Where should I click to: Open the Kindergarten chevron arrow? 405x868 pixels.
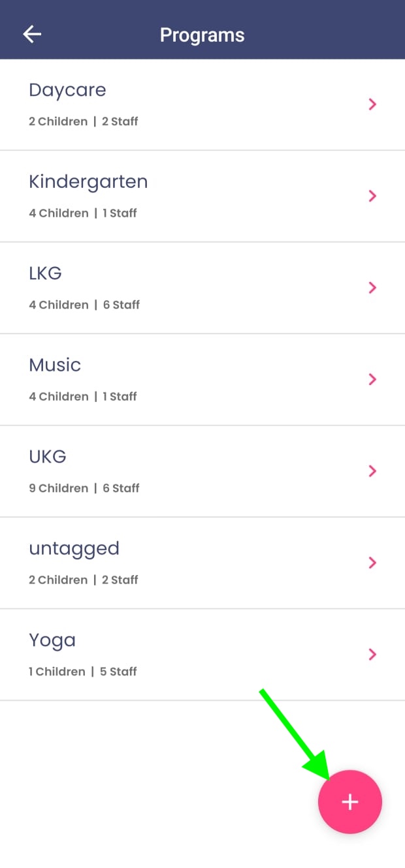click(x=372, y=196)
